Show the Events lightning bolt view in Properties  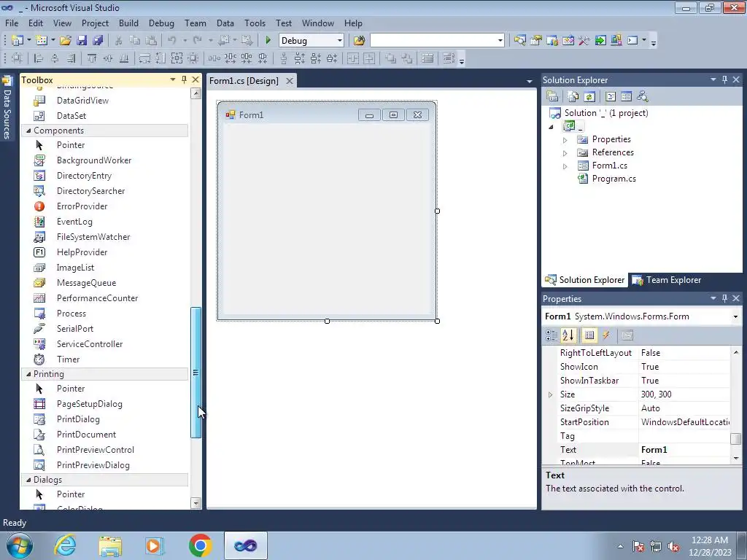pyautogui.click(x=606, y=335)
